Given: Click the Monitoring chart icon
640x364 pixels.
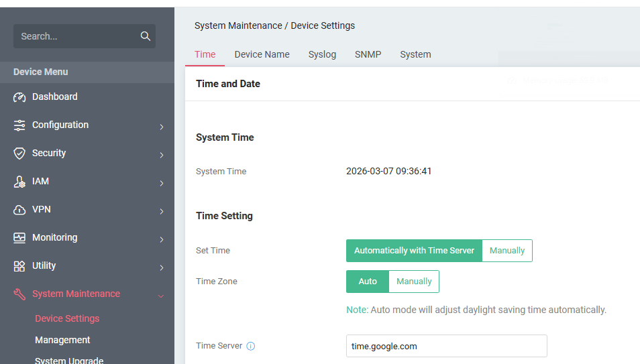Looking at the screenshot, I should tap(19, 238).
